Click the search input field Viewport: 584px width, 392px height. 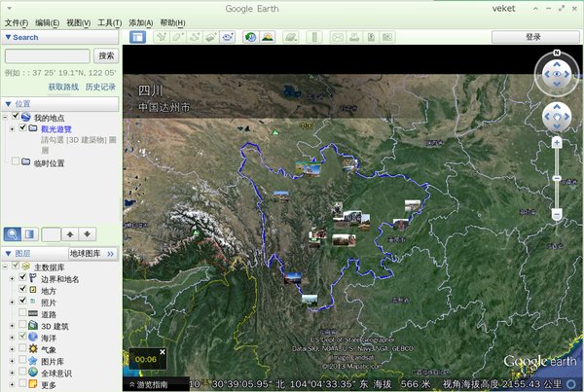pyautogui.click(x=47, y=56)
